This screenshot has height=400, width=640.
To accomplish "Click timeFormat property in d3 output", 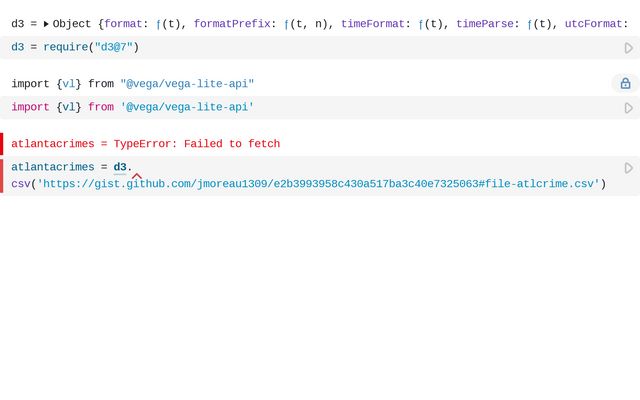I will coord(373,24).
